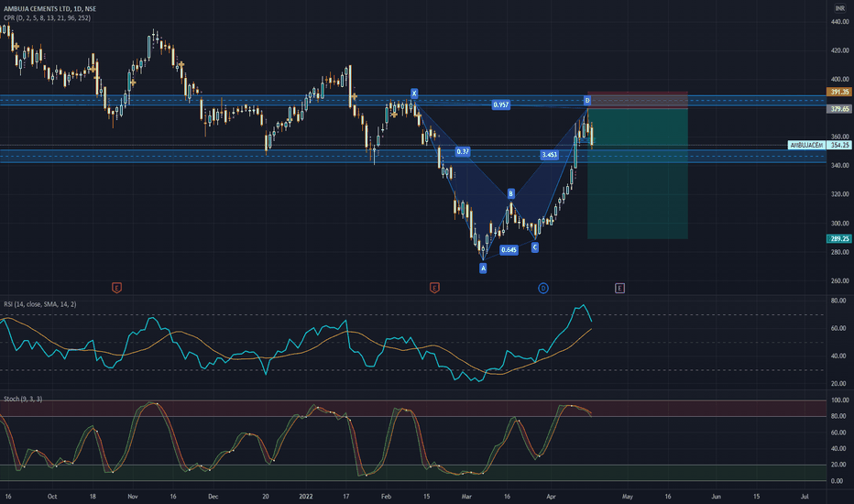Click the 3.453 ratio label
The image size is (854, 504).
(549, 155)
